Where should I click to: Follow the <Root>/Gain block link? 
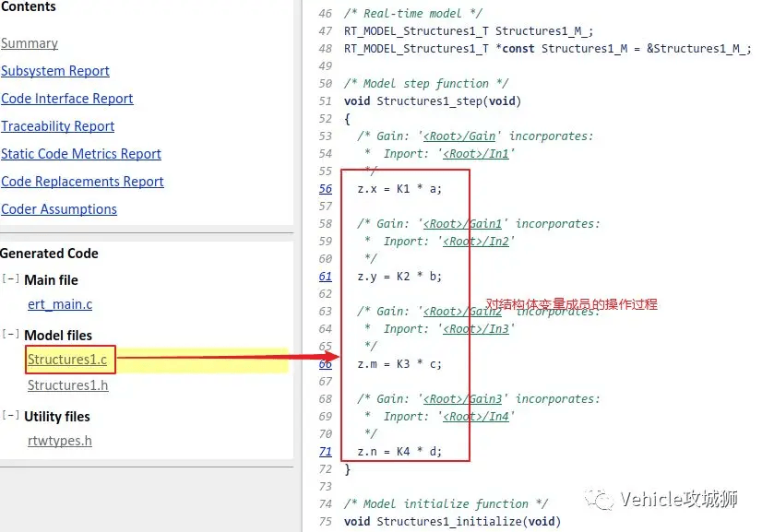click(x=459, y=136)
